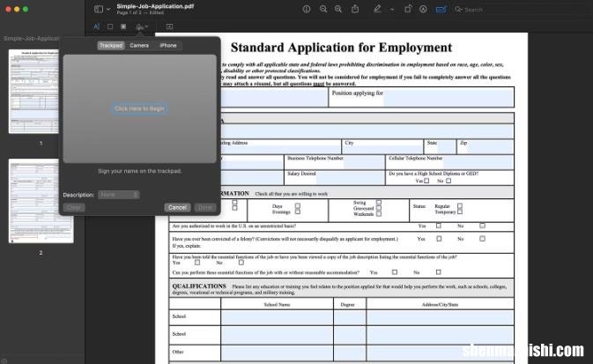Zoom in on the PDF page
This screenshot has width=593, height=364.
coord(338,9)
